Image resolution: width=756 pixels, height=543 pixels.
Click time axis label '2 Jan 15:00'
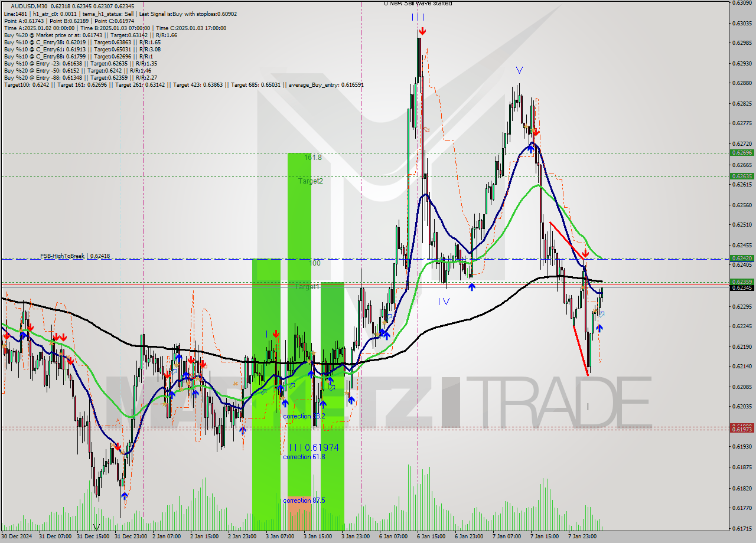[204, 536]
